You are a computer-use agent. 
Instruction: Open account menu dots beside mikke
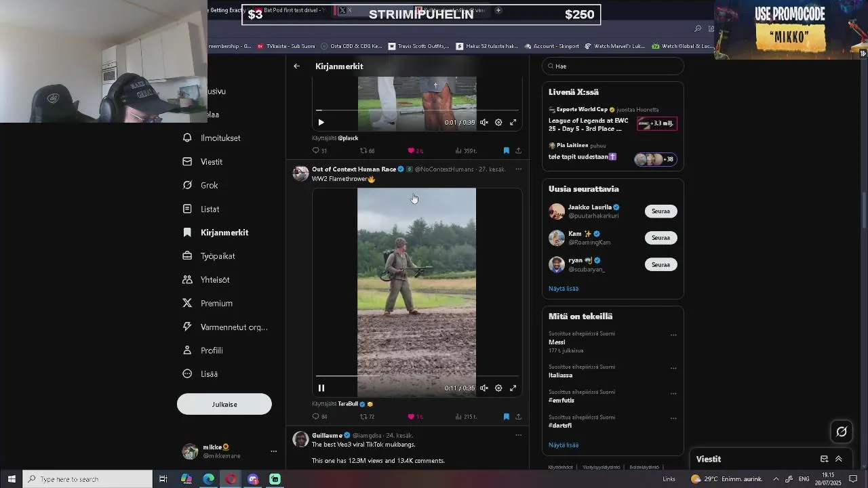[274, 451]
